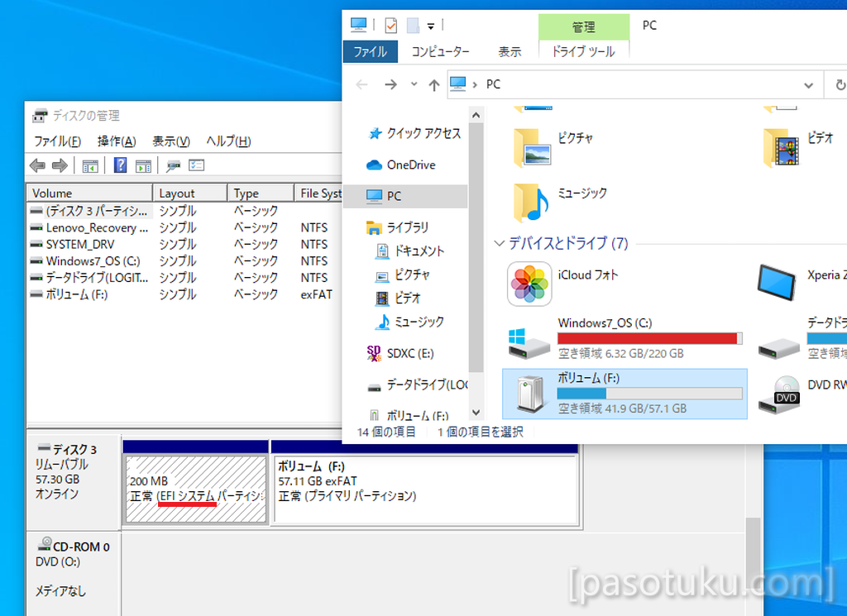Screen dimensions: 847x616
Task: Open Customize Quick Access Toolbar dropdown
Action: pyautogui.click(x=431, y=26)
